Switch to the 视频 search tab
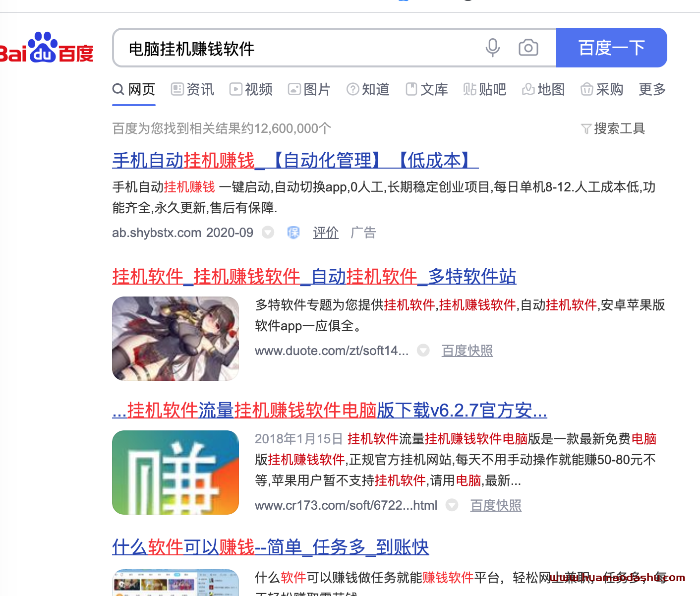The width and height of the screenshot is (700, 596). (251, 89)
